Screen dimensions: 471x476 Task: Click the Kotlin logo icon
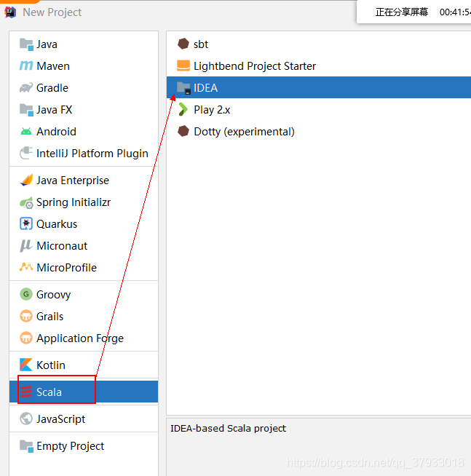tap(26, 365)
